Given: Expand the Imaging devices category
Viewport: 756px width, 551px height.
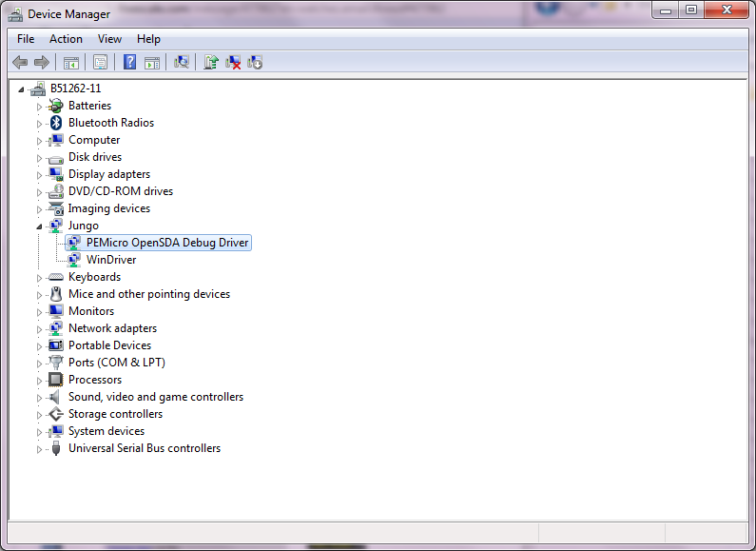Looking at the screenshot, I should pyautogui.click(x=39, y=209).
